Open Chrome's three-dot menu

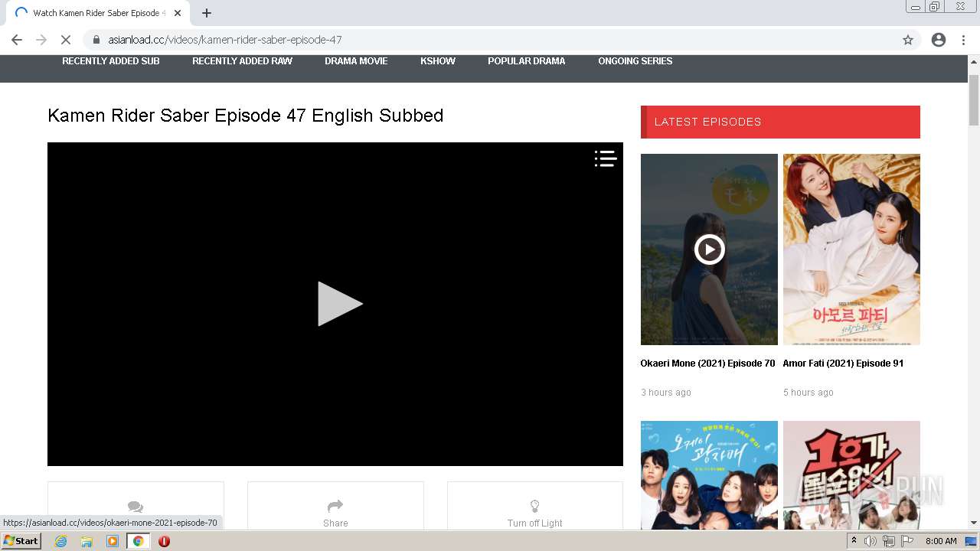[x=963, y=40]
